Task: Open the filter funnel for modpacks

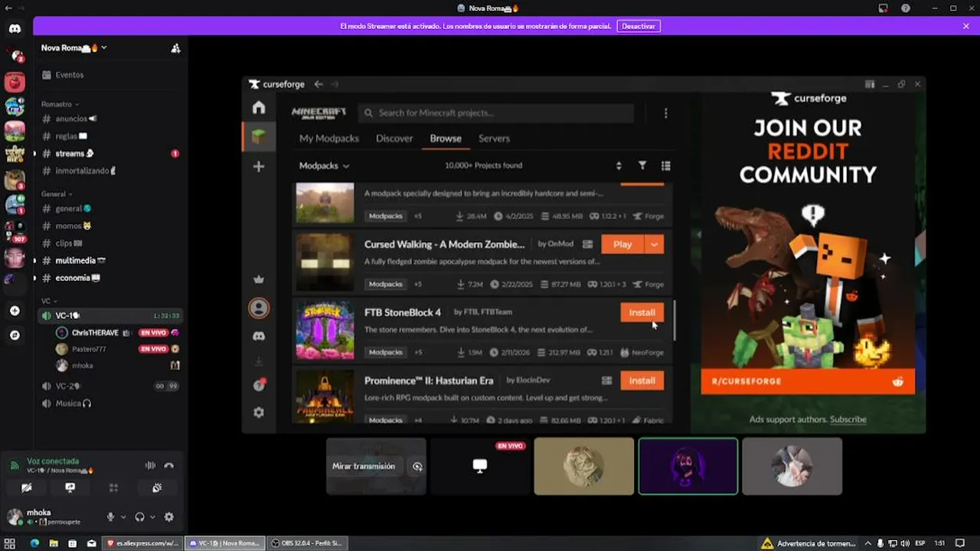Action: pyautogui.click(x=642, y=165)
